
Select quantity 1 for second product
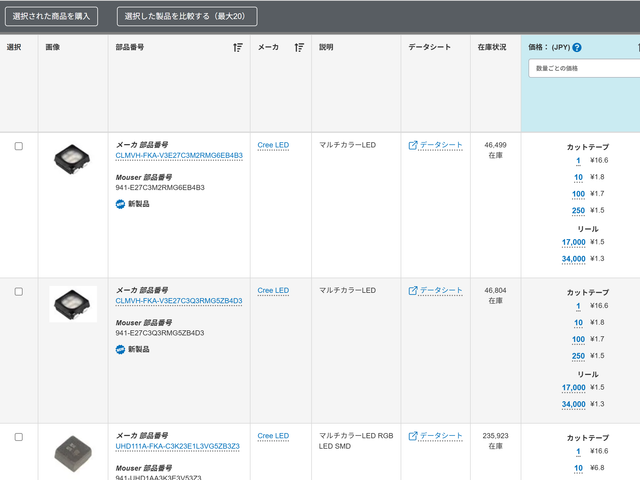pos(578,306)
